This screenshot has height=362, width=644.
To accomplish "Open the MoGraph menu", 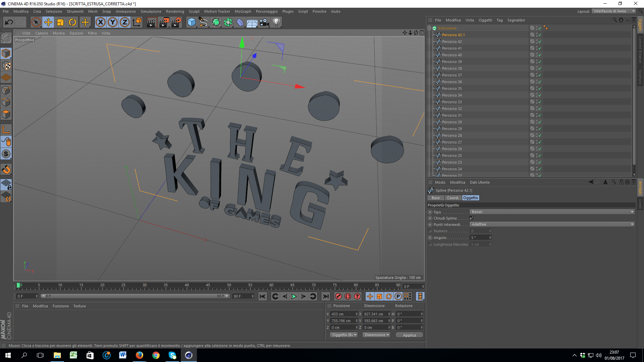I will (x=243, y=11).
